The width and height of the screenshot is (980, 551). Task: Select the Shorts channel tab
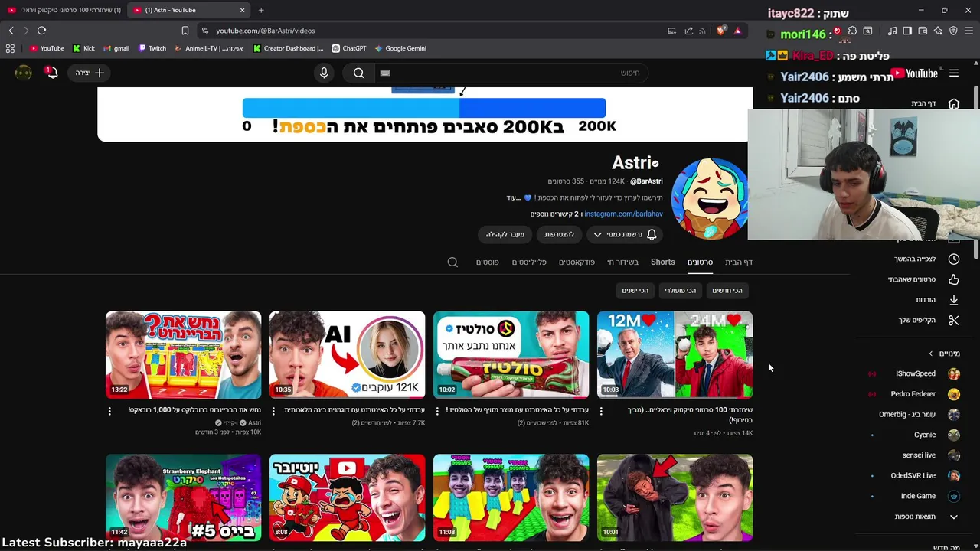pyautogui.click(x=662, y=262)
